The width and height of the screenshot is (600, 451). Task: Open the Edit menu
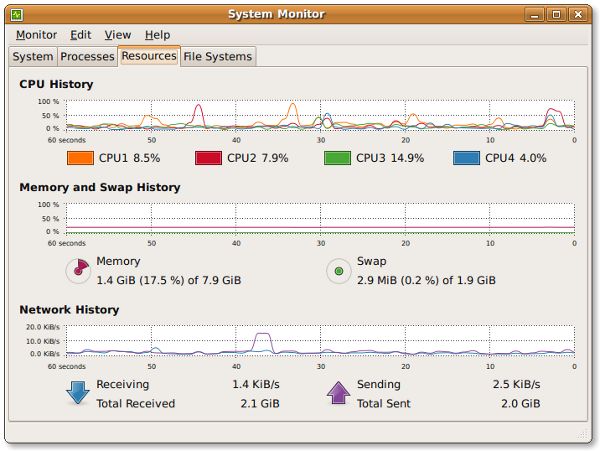click(x=80, y=35)
